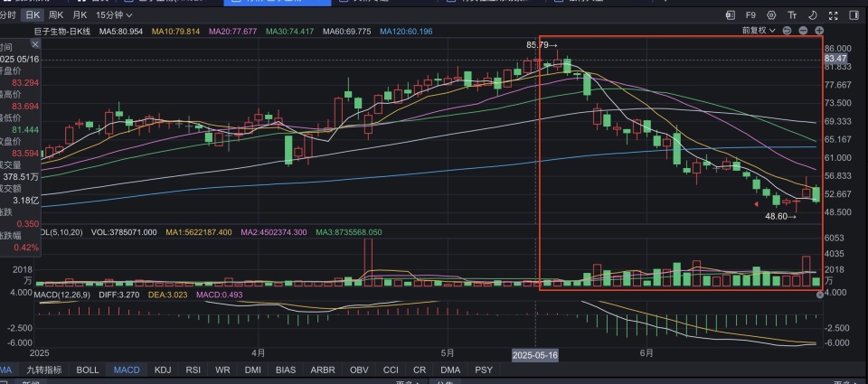This screenshot has width=868, height=384.
Task: Open the F9 company info shortcut
Action: [750, 15]
